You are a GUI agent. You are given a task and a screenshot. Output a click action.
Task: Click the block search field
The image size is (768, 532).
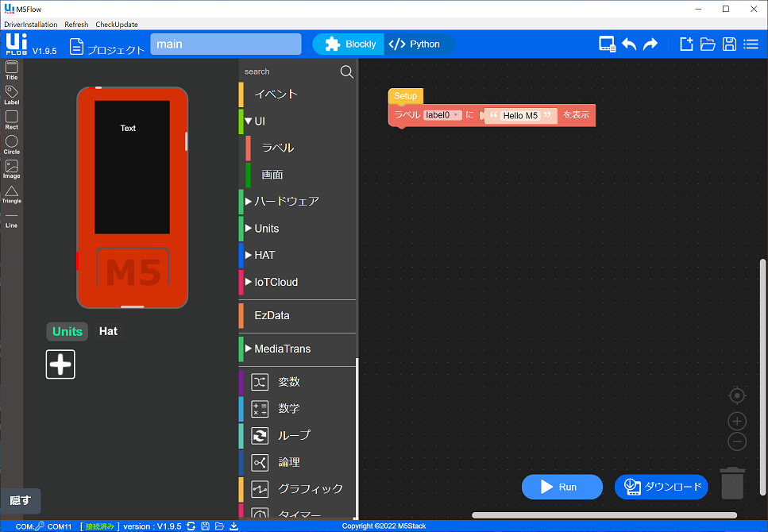[x=289, y=71]
